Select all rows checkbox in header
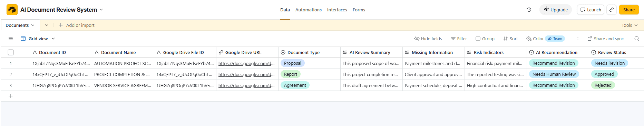 pos(11,52)
